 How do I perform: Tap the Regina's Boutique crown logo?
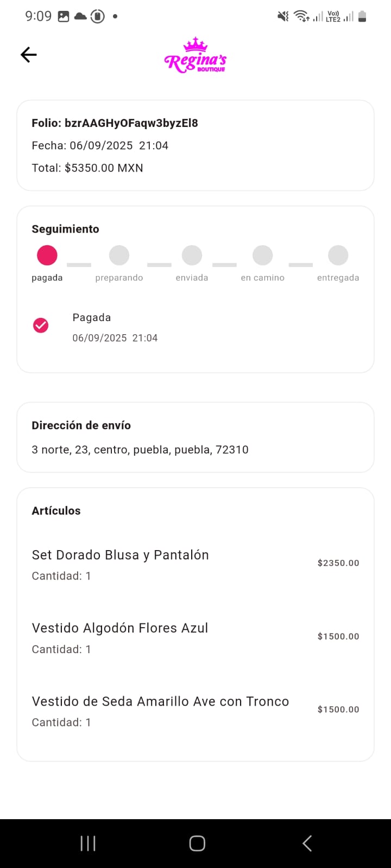(x=195, y=55)
